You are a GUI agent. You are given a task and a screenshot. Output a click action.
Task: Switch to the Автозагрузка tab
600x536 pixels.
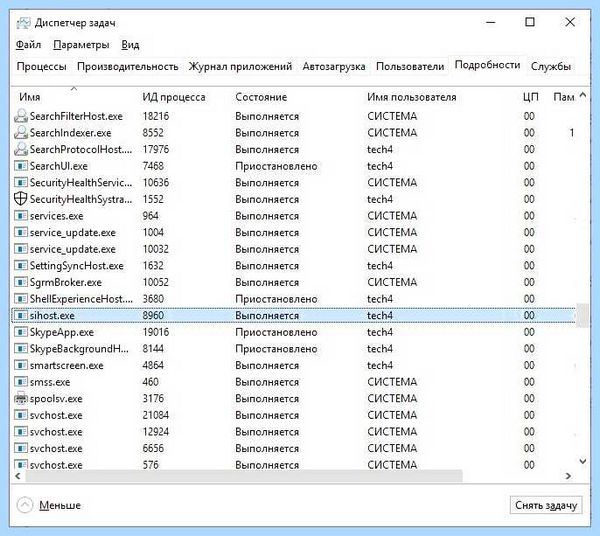point(334,67)
